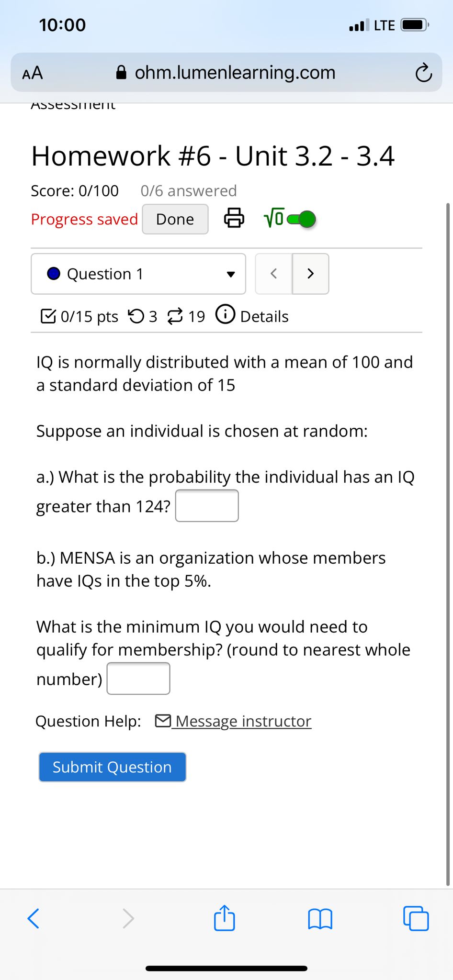Click the regenerate icon showing 19
Screen dimensions: 453x980
tap(175, 316)
